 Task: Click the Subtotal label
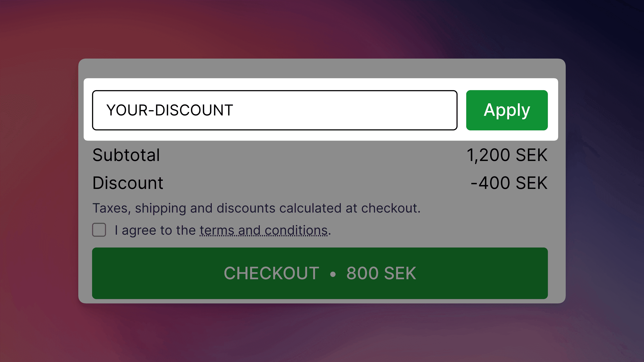[x=126, y=155]
